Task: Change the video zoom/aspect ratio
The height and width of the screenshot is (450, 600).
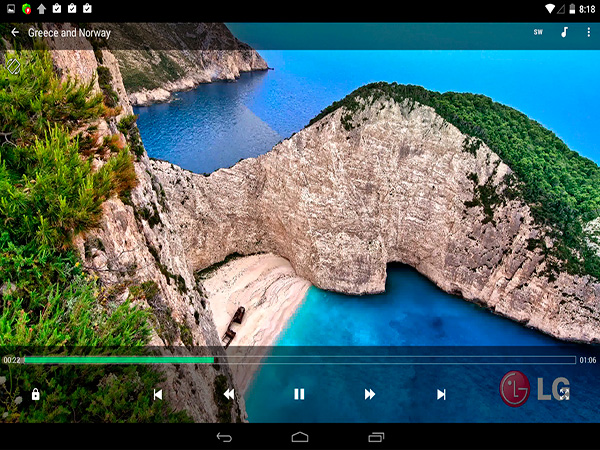Action: coord(565,394)
